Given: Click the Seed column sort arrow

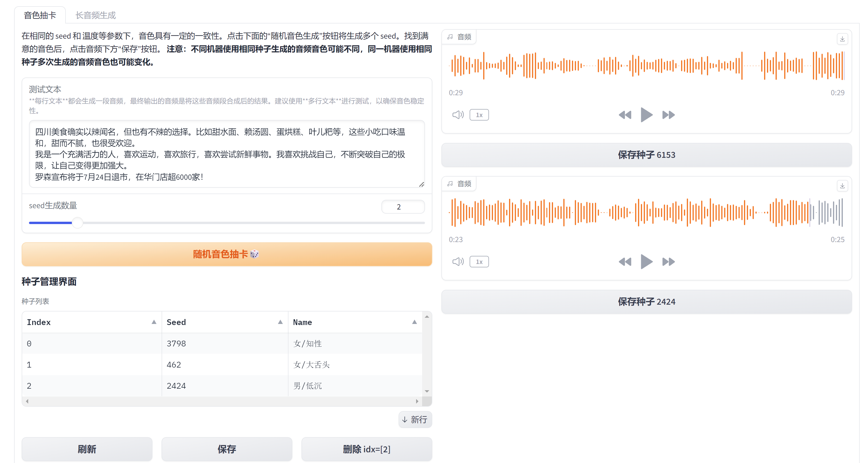Looking at the screenshot, I should [281, 322].
